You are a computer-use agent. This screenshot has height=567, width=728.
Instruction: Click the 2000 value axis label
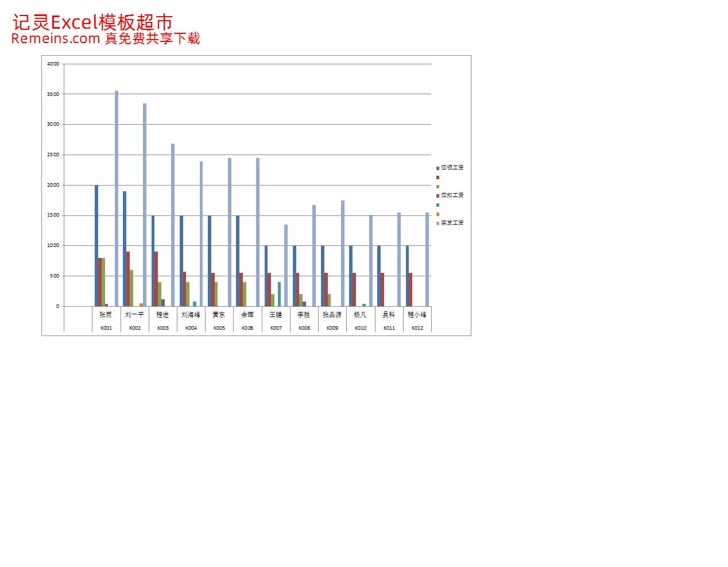coord(53,186)
